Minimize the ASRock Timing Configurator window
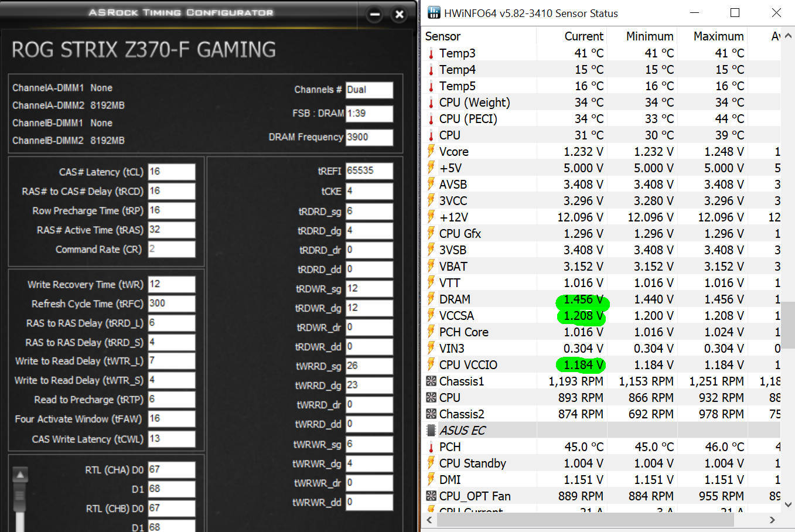Viewport: 795px width, 532px height. (375, 14)
